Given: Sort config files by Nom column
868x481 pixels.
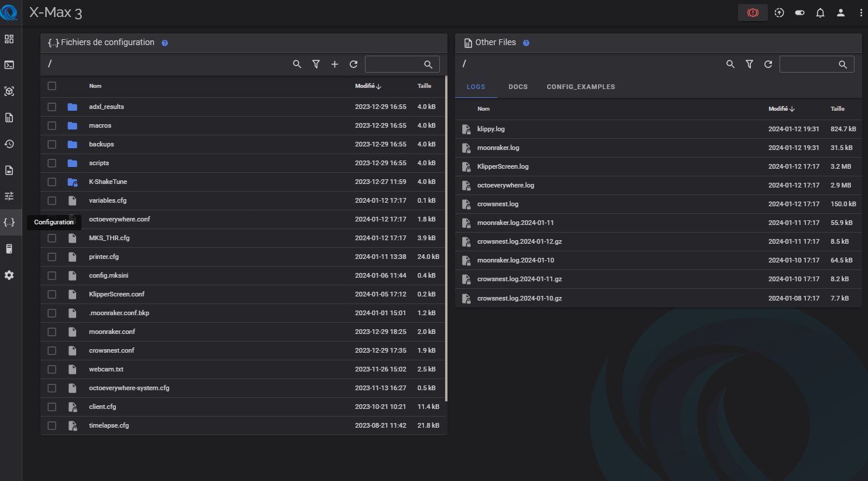Looking at the screenshot, I should pyautogui.click(x=95, y=86).
